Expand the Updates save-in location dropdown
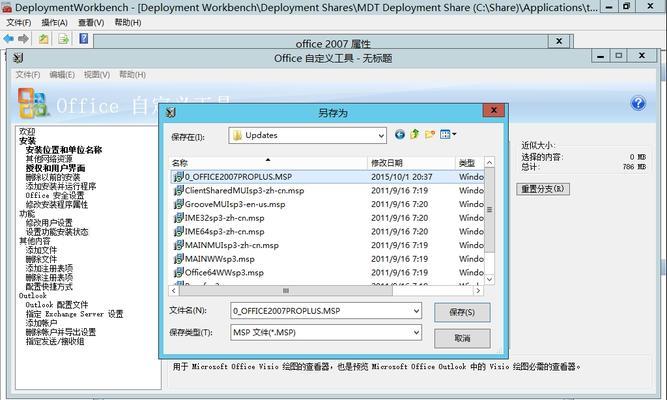This screenshot has width=667, height=400. (381, 136)
